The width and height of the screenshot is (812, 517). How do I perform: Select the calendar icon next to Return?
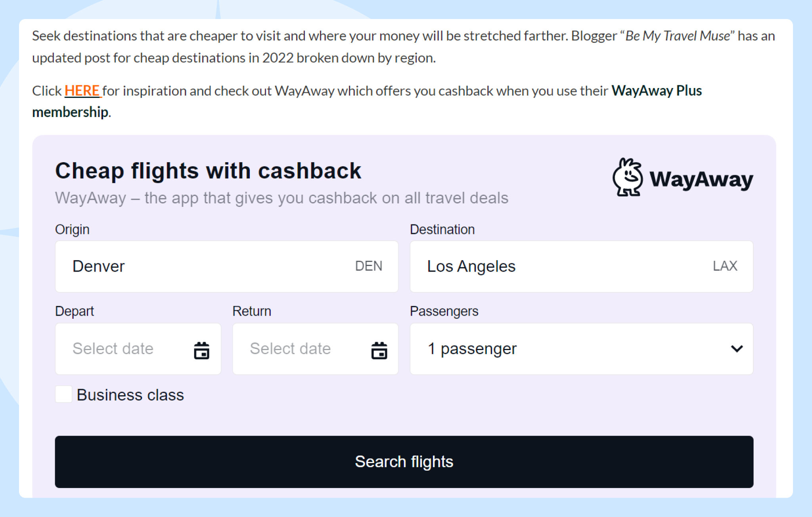coord(379,350)
